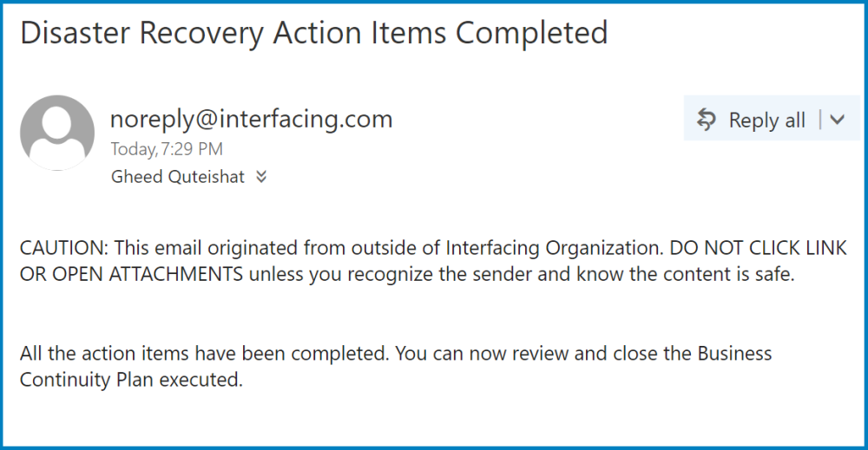
Task: Select the recipient name Gheed Quteishat
Action: (178, 178)
